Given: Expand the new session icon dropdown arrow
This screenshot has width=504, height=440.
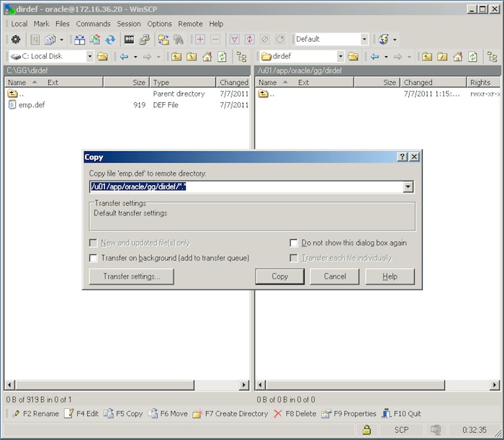Looking at the screenshot, I should [x=395, y=40].
